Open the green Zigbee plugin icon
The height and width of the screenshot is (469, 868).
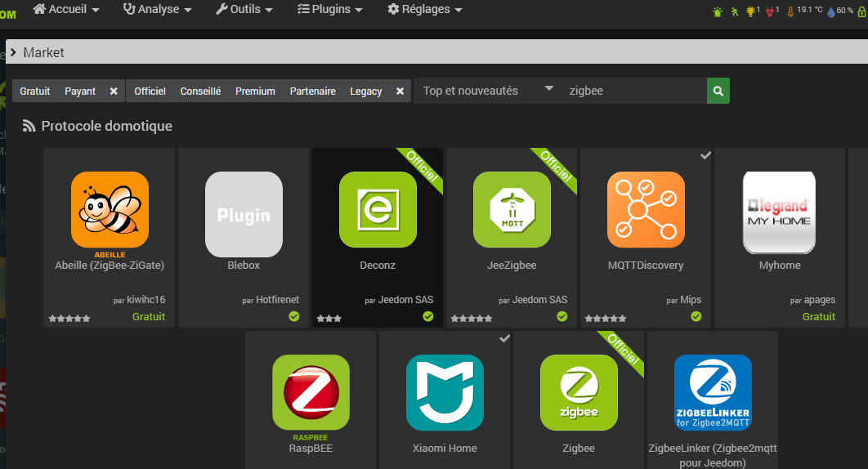click(x=579, y=392)
